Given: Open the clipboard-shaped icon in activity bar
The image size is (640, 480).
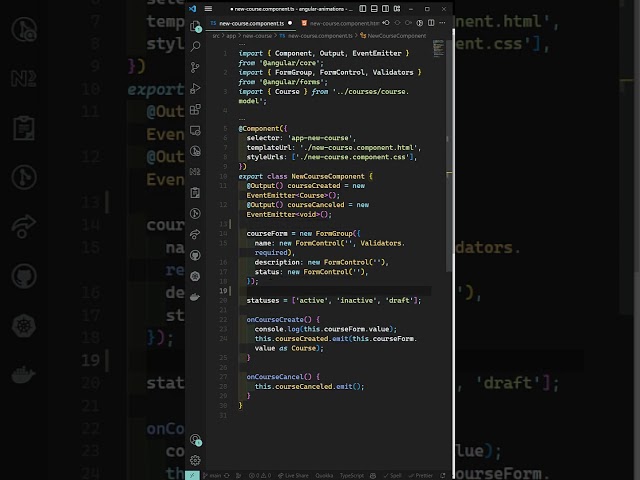Looking at the screenshot, I should click(x=196, y=193).
